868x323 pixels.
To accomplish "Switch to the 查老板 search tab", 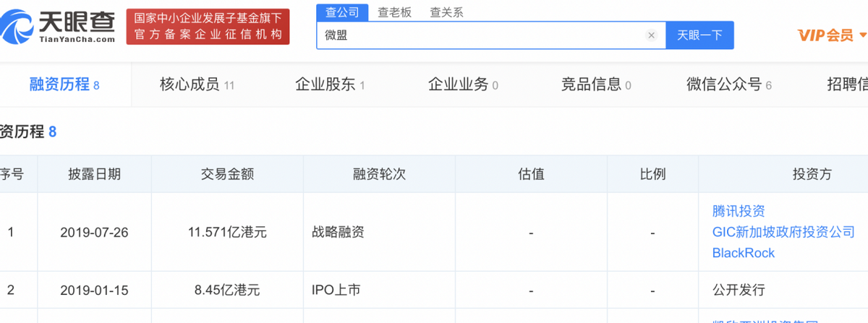I will coord(393,12).
